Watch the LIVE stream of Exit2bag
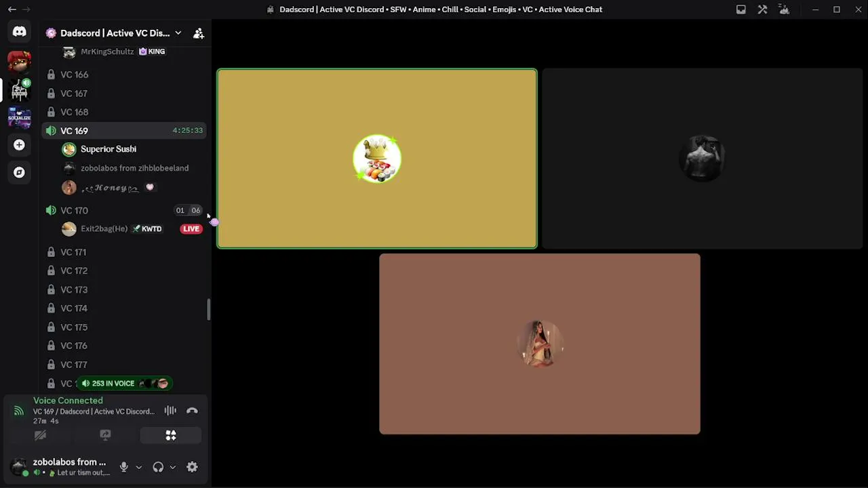This screenshot has width=868, height=488. click(191, 229)
